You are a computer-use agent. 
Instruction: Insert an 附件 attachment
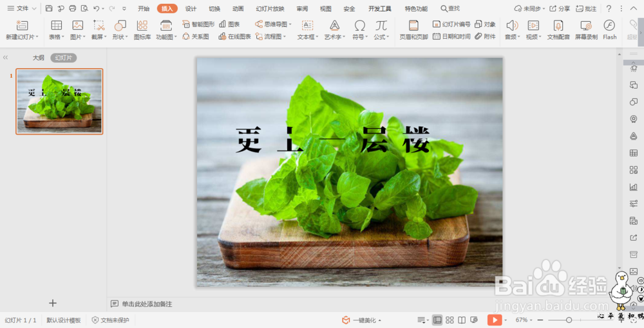coord(485,37)
